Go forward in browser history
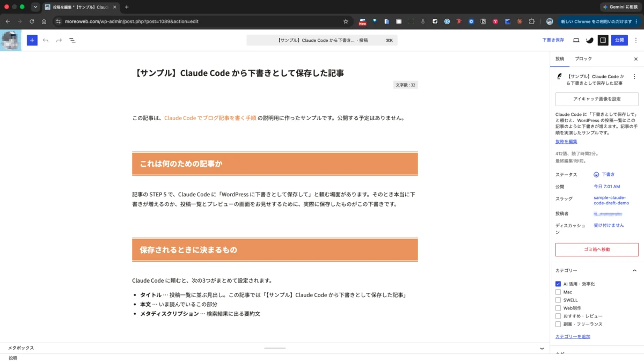 point(20,21)
